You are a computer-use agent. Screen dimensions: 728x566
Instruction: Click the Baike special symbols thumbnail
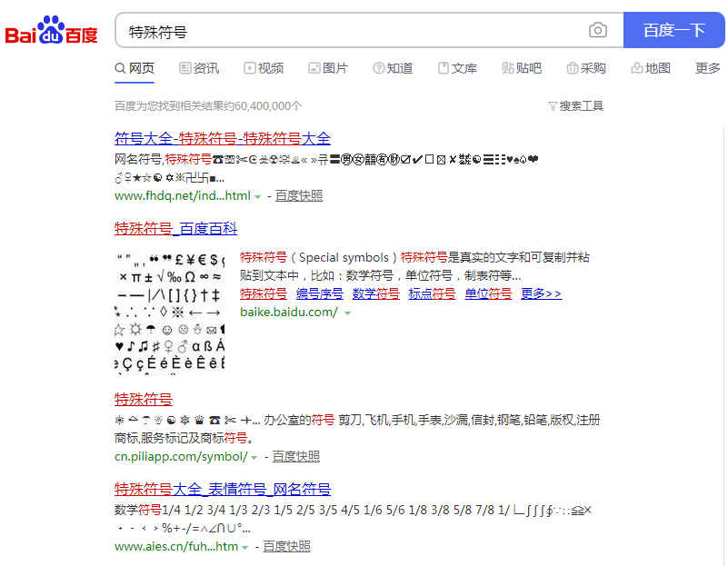[169, 312]
